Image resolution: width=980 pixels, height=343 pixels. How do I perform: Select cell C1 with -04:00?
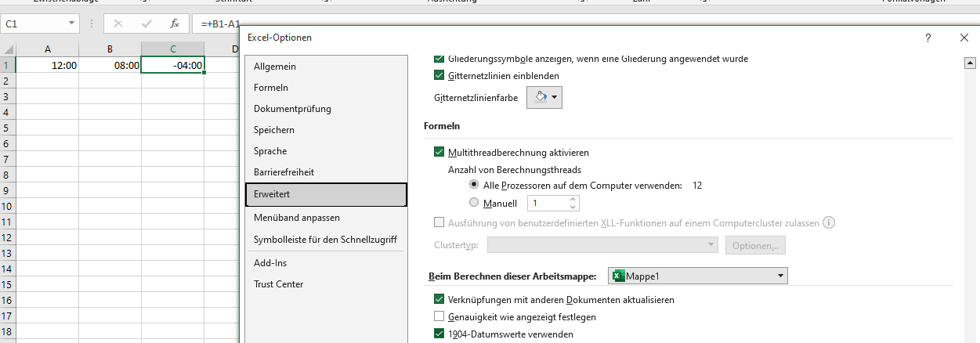pyautogui.click(x=173, y=66)
